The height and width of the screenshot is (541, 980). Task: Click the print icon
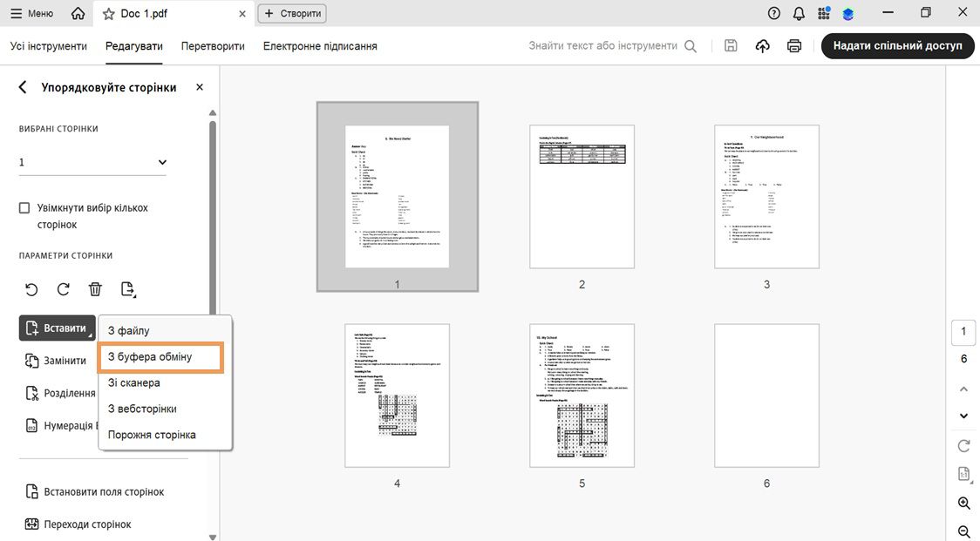[x=794, y=45]
